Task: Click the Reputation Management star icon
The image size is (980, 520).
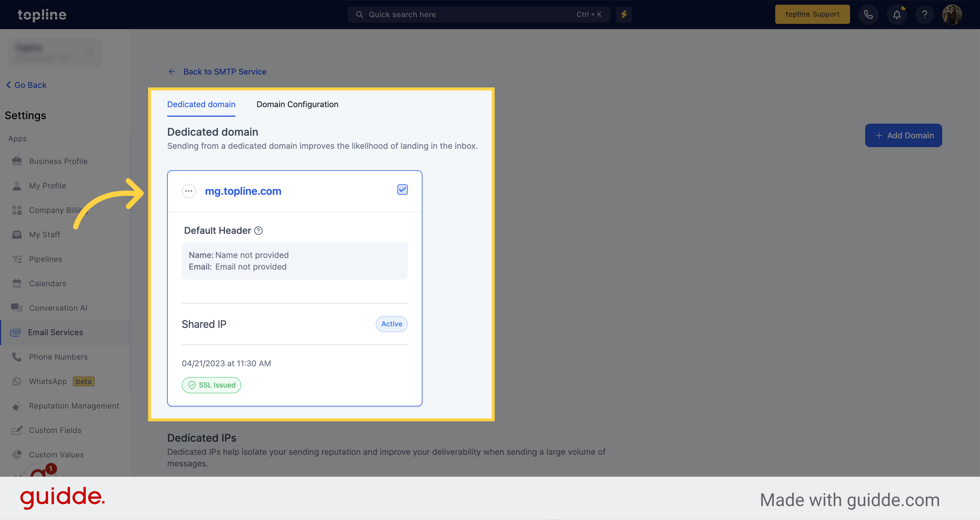Action: pos(16,406)
